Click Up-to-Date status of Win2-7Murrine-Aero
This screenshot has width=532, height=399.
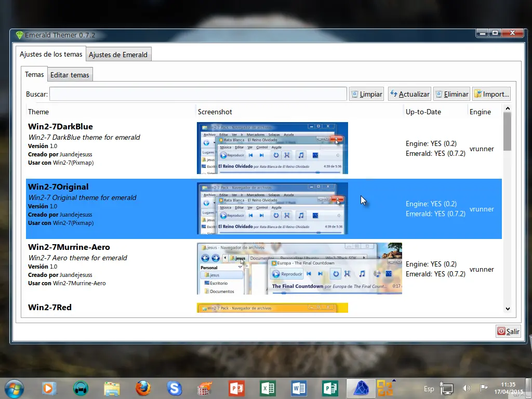pos(436,269)
